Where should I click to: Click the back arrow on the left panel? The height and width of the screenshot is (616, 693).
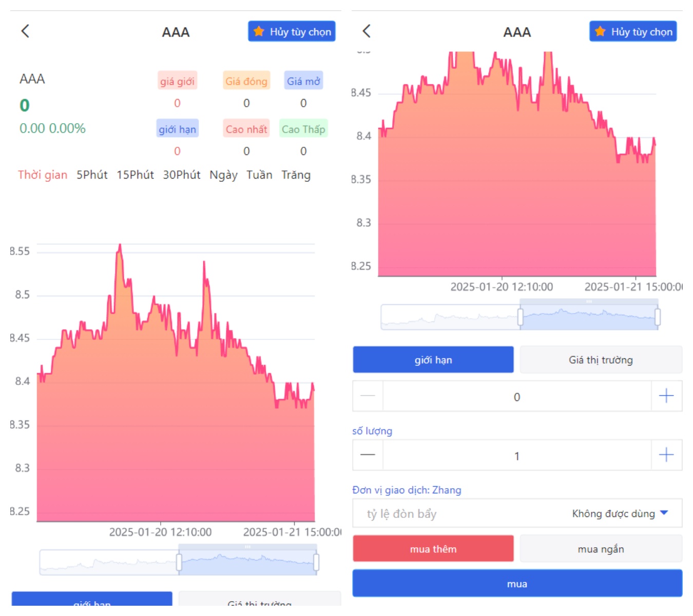point(25,31)
